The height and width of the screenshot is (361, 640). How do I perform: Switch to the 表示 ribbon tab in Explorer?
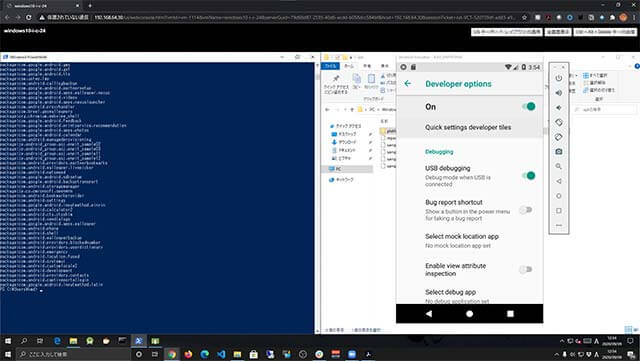(x=384, y=66)
